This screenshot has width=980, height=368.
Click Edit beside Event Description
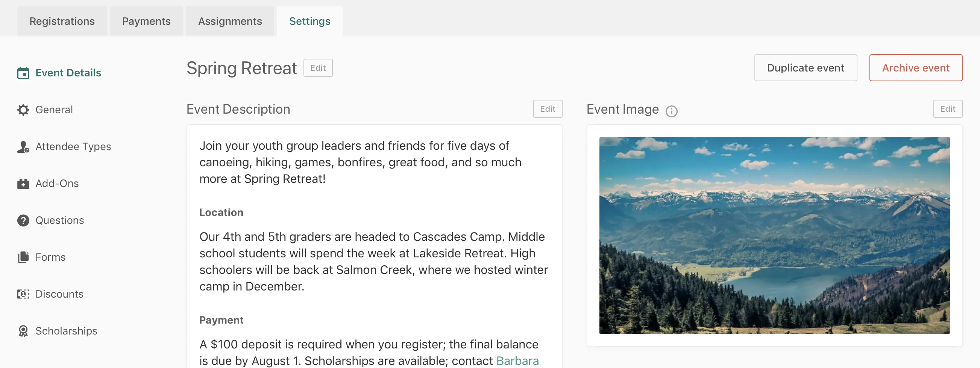tap(548, 109)
